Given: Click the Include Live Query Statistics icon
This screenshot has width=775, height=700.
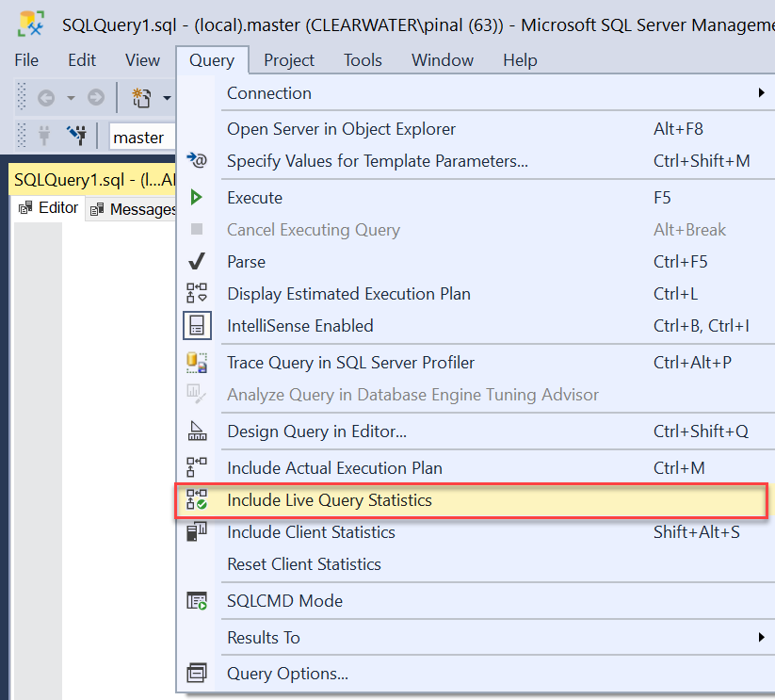Looking at the screenshot, I should click(197, 499).
